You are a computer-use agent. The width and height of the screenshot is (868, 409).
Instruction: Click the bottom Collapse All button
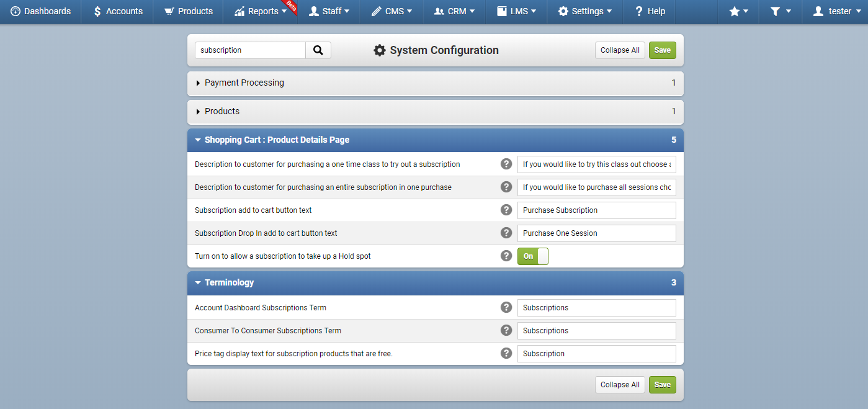point(620,385)
